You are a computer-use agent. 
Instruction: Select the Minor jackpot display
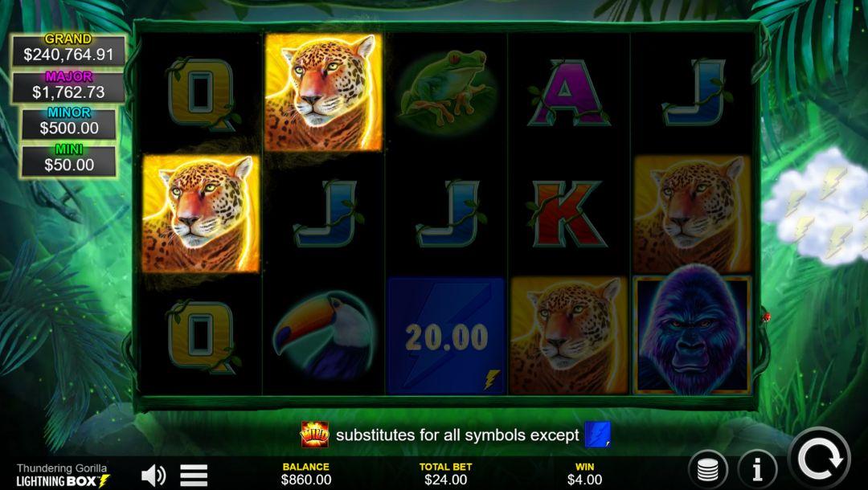pos(68,123)
